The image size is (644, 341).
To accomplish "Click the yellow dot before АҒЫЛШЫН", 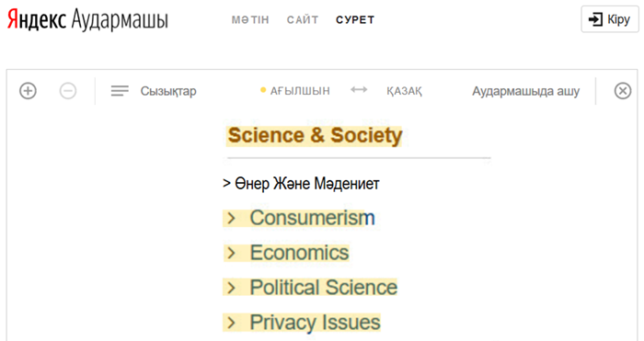I will point(263,90).
